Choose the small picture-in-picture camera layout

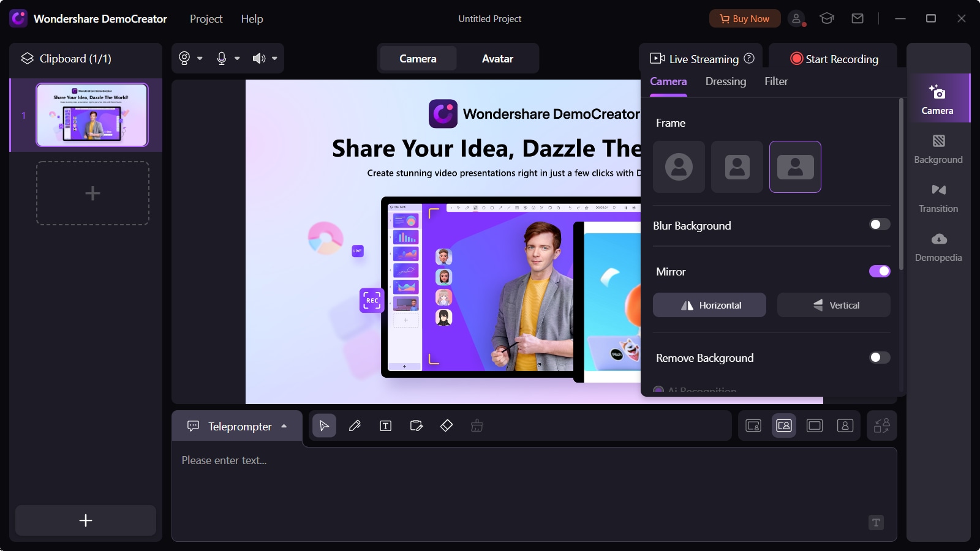(x=753, y=425)
